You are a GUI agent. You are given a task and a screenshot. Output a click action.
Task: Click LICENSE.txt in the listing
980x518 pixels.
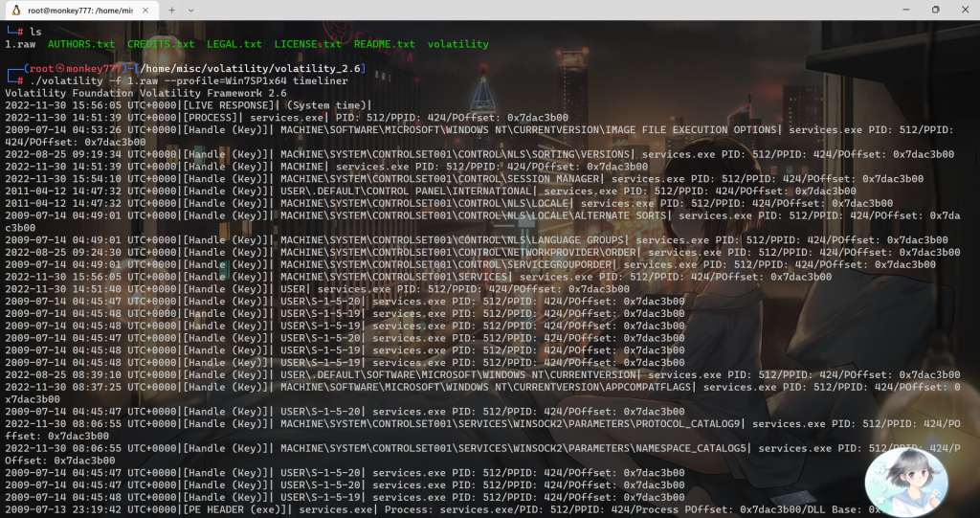(x=307, y=44)
